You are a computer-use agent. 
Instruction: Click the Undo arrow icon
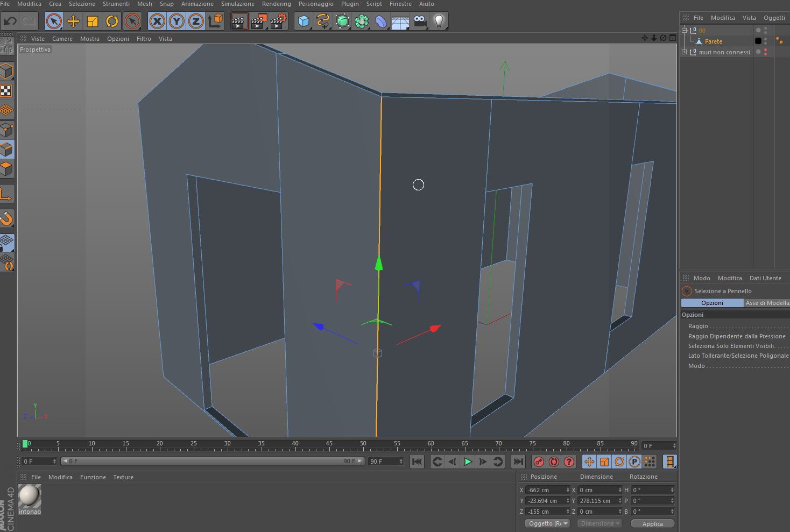tap(9, 22)
